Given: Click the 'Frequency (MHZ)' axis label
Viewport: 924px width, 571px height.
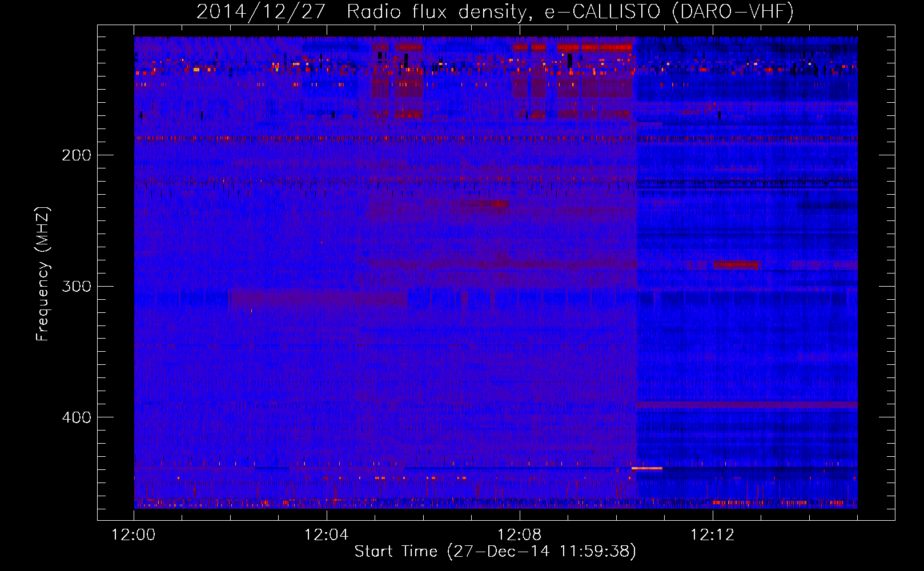Looking at the screenshot, I should 43,274.
